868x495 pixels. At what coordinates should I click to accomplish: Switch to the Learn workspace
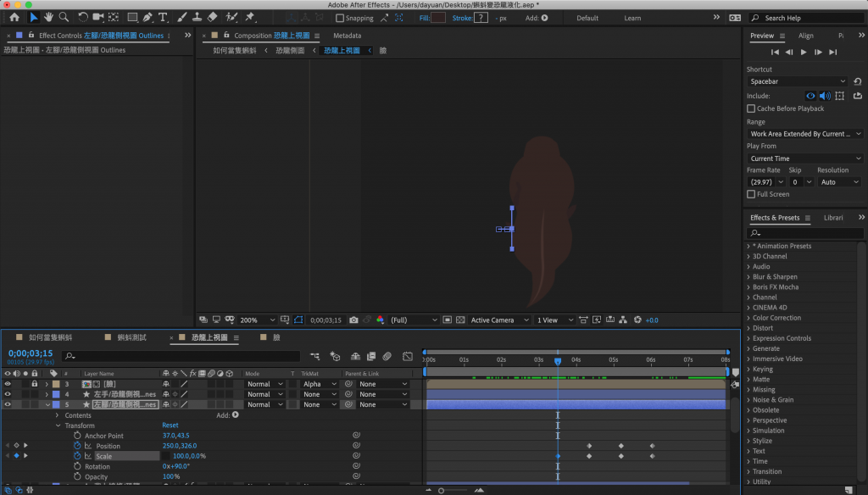[632, 19]
